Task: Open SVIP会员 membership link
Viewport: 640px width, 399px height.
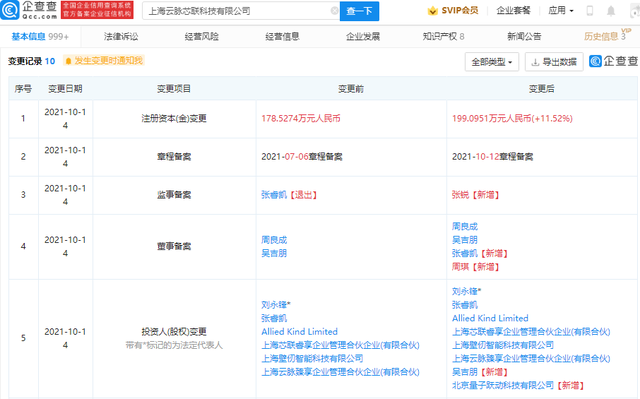Action: [x=460, y=11]
